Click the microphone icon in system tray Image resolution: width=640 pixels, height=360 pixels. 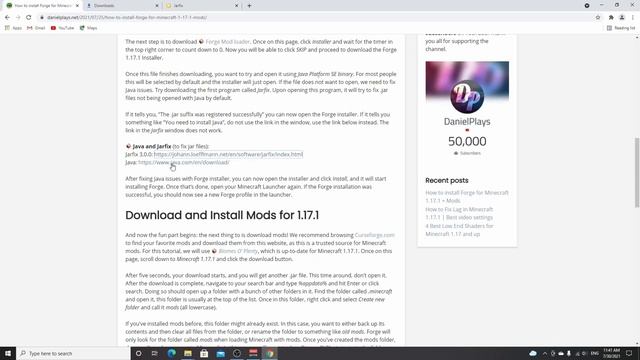(569, 353)
